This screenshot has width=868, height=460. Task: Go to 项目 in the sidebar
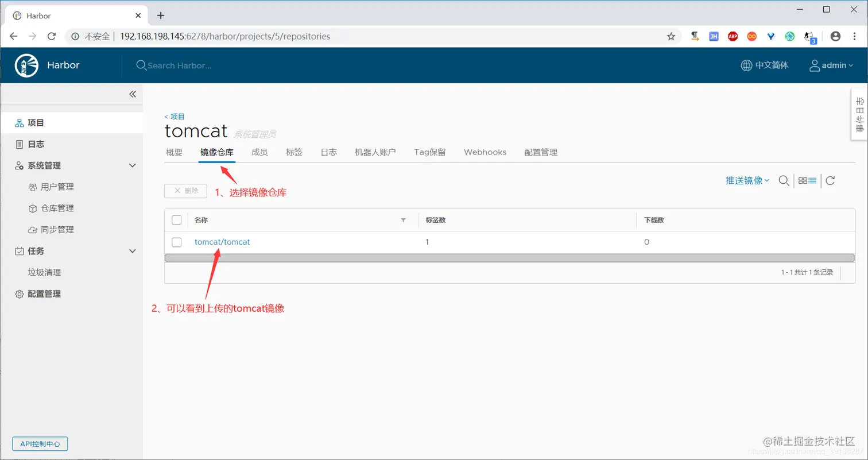click(x=71, y=123)
